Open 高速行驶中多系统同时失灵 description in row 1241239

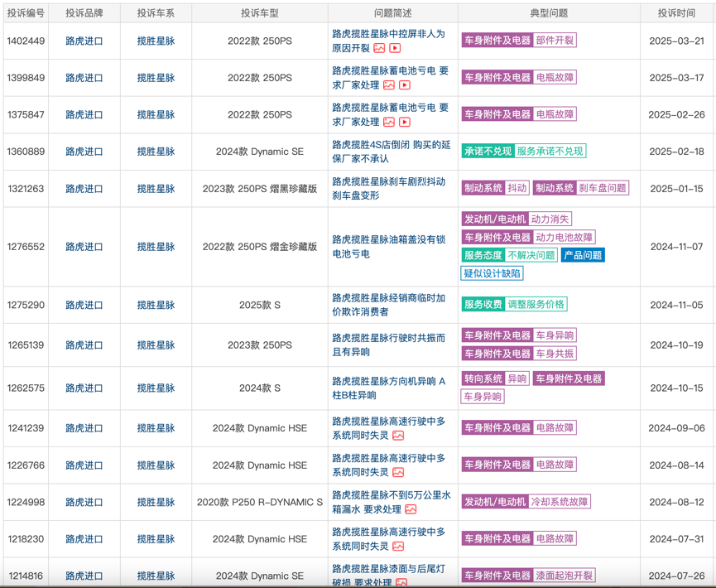point(388,428)
